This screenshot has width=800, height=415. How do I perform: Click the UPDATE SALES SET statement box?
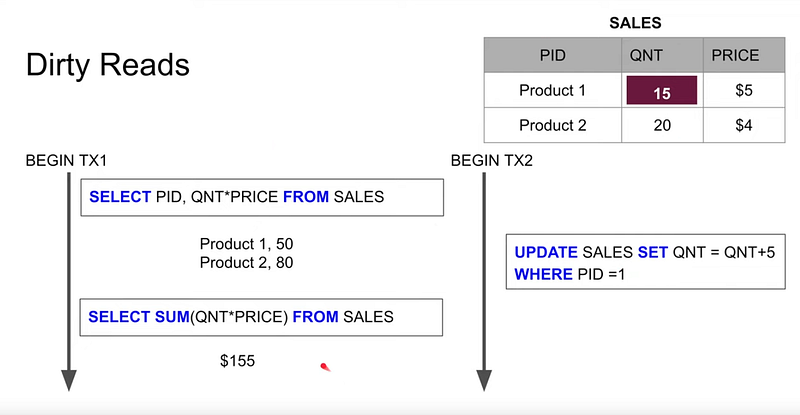tap(645, 262)
